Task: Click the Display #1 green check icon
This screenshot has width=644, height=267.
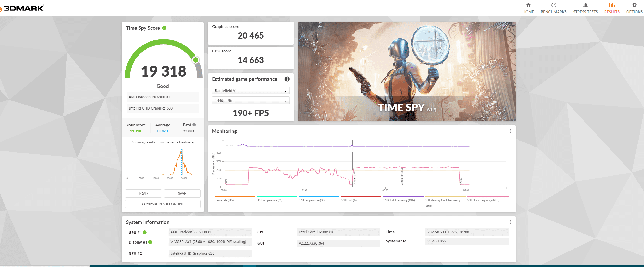Action: click(150, 242)
